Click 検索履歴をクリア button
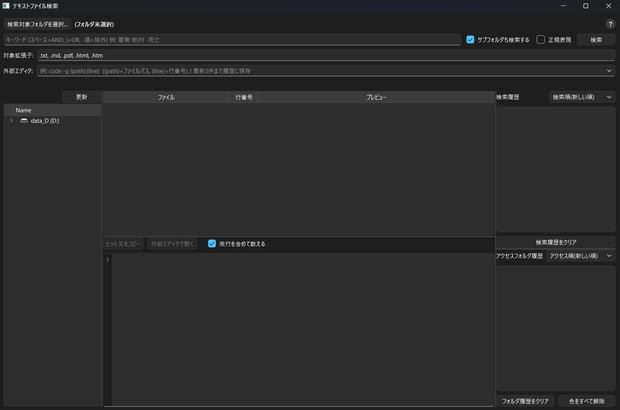620x410 pixels. [x=556, y=242]
